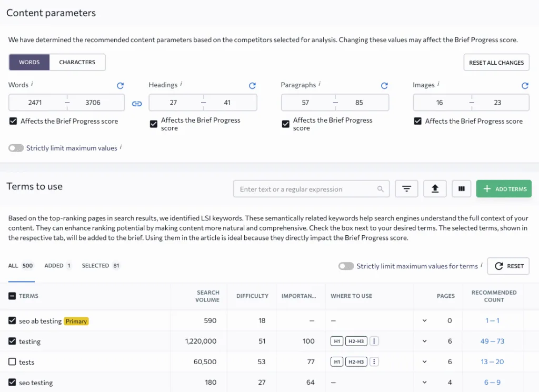Image resolution: width=539 pixels, height=392 pixels.
Task: Open the SELECTED 81 tab
Action: (101, 266)
